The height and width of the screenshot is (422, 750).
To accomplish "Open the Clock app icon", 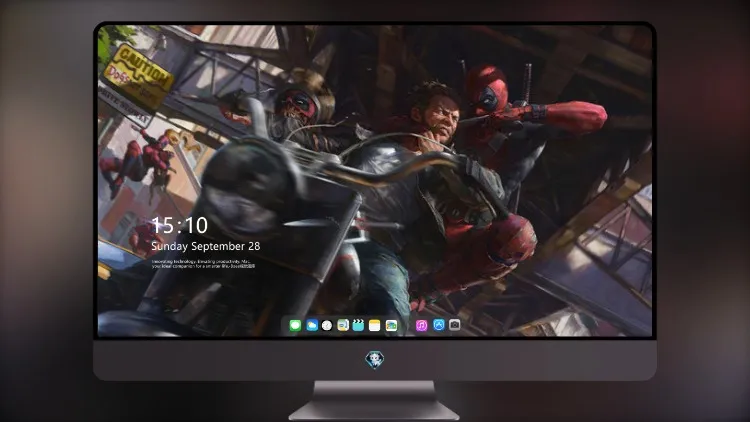I will (327, 326).
